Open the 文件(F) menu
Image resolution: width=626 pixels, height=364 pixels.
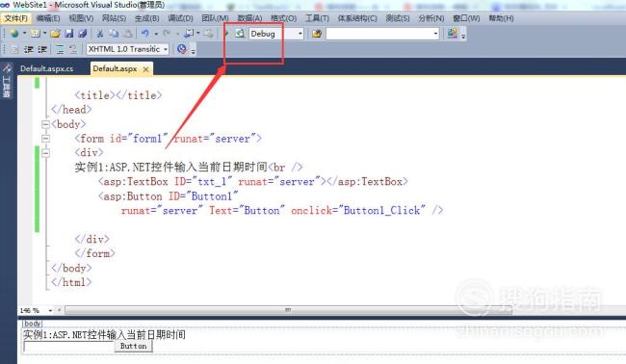pyautogui.click(x=16, y=18)
